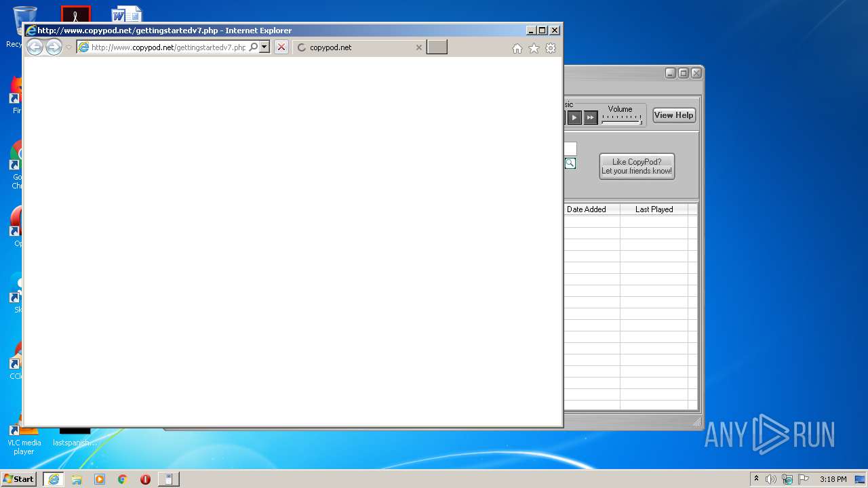Open the Favorites star in Internet Explorer
Screen dimensions: 868x488
coord(534,48)
